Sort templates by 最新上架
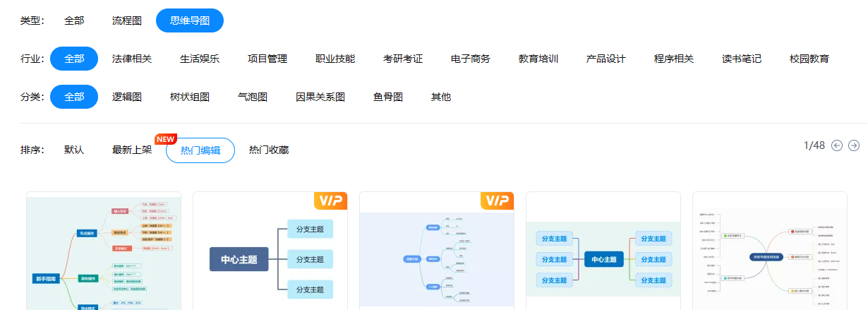This screenshot has width=868, height=310. 132,150
